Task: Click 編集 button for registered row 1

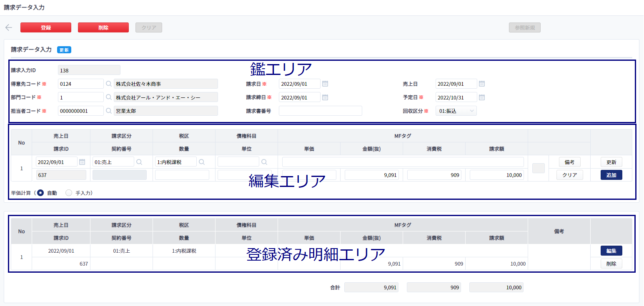Action: [611, 251]
